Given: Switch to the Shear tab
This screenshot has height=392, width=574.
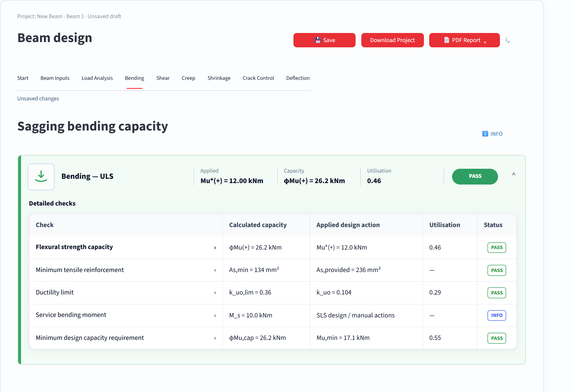Looking at the screenshot, I should tap(163, 78).
